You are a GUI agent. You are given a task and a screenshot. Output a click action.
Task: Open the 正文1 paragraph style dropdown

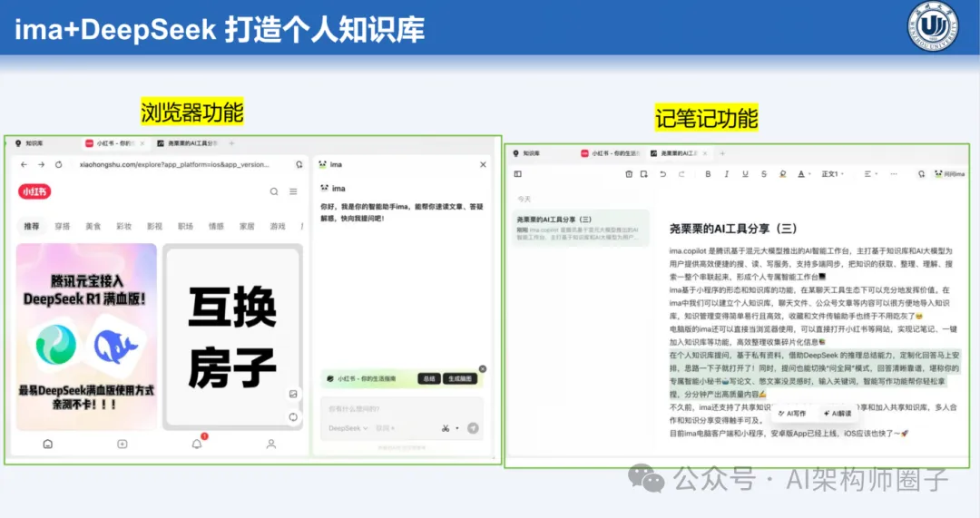[x=832, y=174]
